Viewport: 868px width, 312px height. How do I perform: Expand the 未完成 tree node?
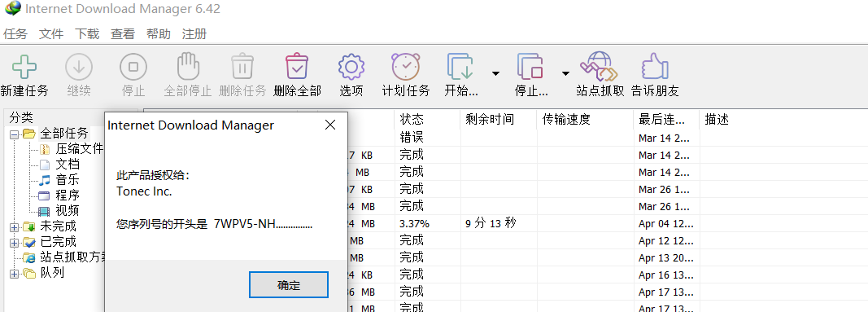[x=14, y=226]
